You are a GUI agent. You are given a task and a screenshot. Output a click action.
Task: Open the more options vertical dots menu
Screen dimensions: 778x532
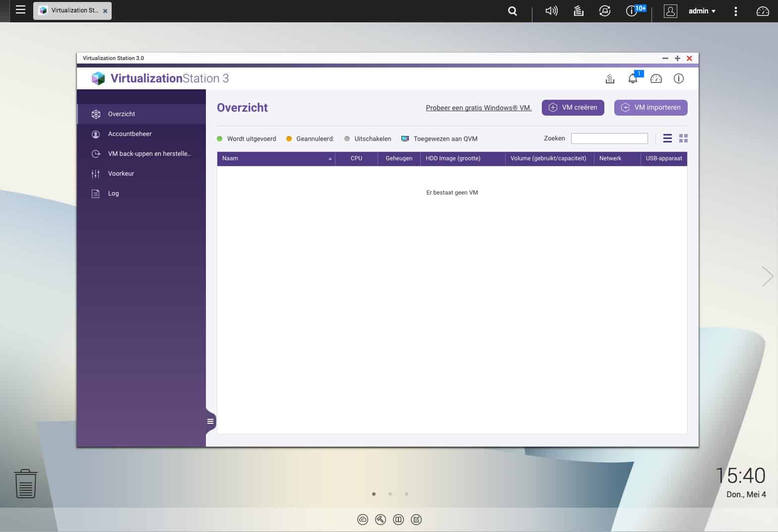pyautogui.click(x=736, y=11)
